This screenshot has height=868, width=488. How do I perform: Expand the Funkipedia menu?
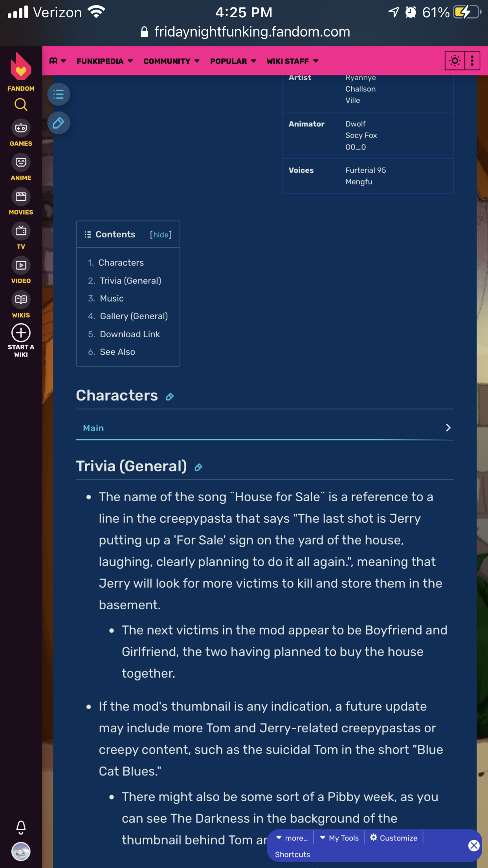click(x=105, y=61)
